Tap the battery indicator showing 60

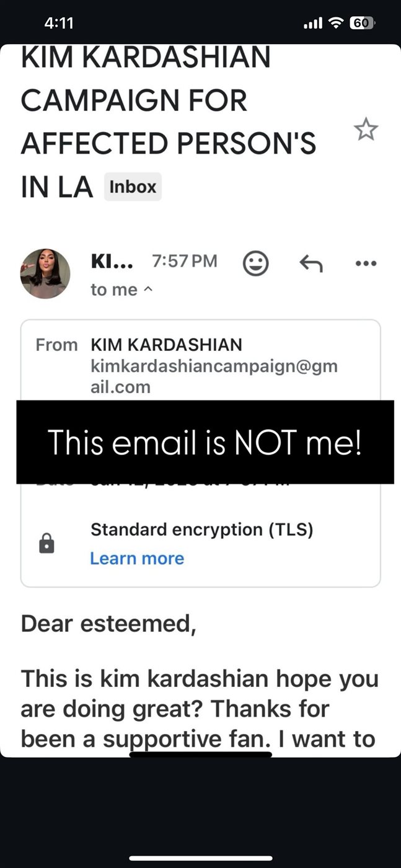click(362, 24)
